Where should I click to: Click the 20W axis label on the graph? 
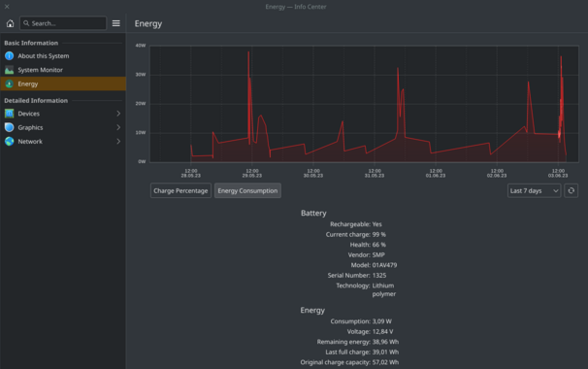click(141, 104)
